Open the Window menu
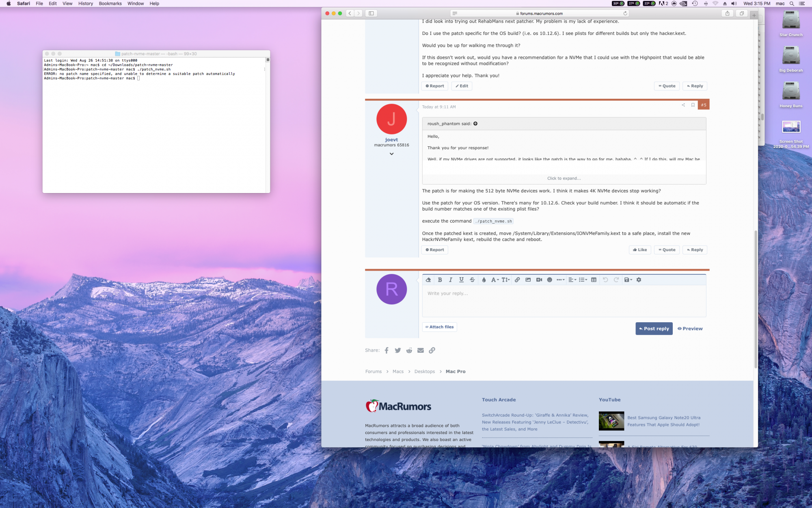The width and height of the screenshot is (812, 508). coord(136,3)
